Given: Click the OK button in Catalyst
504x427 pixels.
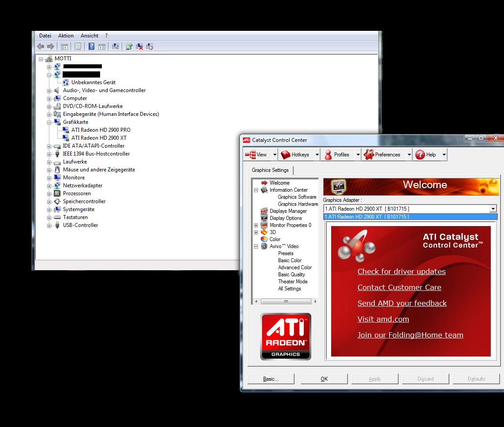Looking at the screenshot, I should (x=324, y=379).
